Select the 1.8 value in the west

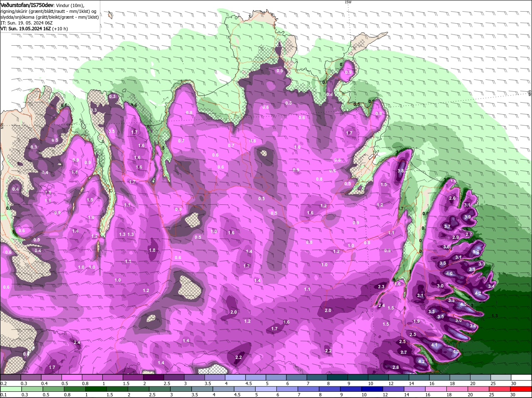pyautogui.click(x=152, y=250)
